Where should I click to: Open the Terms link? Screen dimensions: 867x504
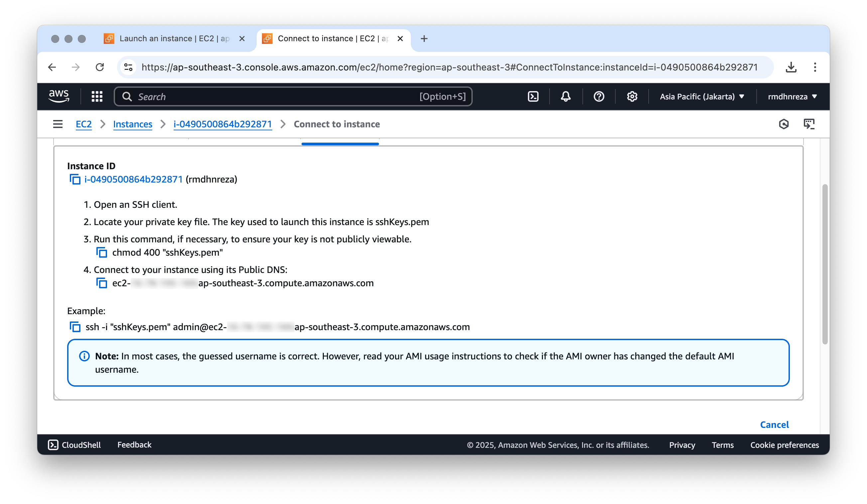722,445
